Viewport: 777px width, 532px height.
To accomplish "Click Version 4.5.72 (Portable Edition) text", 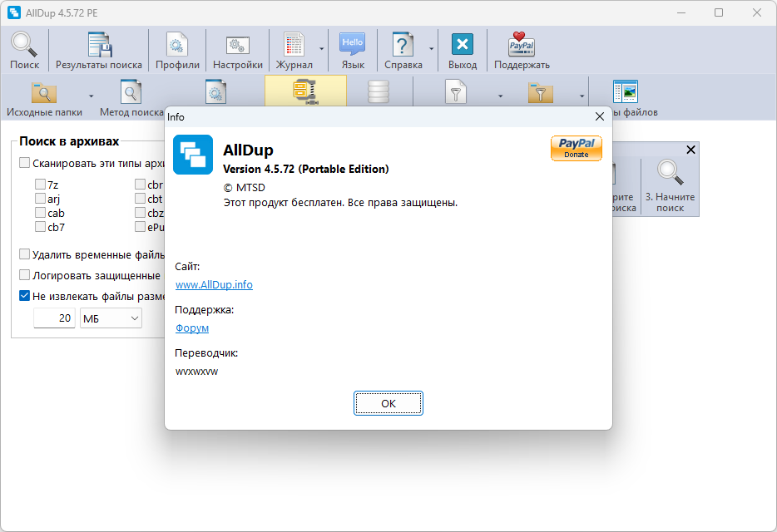I will (x=306, y=169).
